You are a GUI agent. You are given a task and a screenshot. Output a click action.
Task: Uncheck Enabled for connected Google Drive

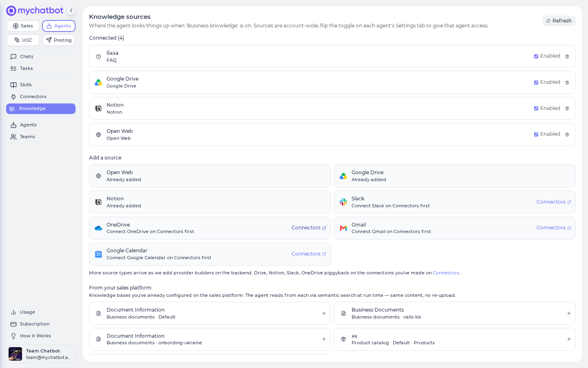536,83
